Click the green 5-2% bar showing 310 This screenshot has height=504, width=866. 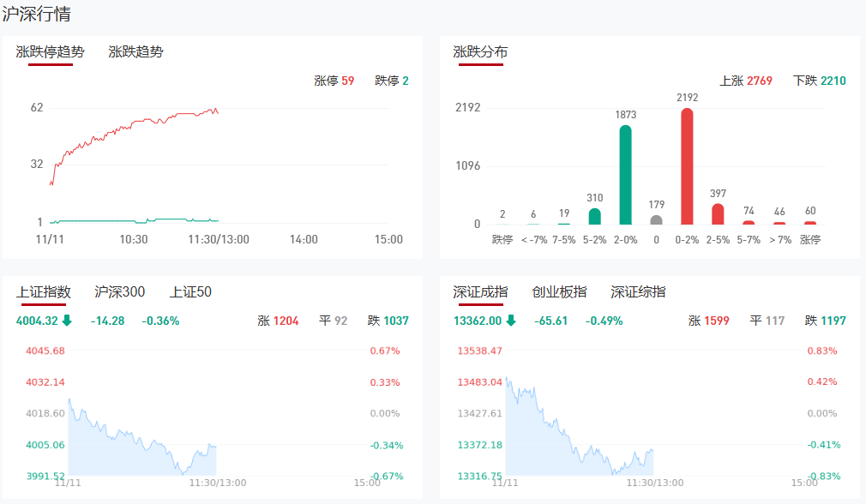595,216
